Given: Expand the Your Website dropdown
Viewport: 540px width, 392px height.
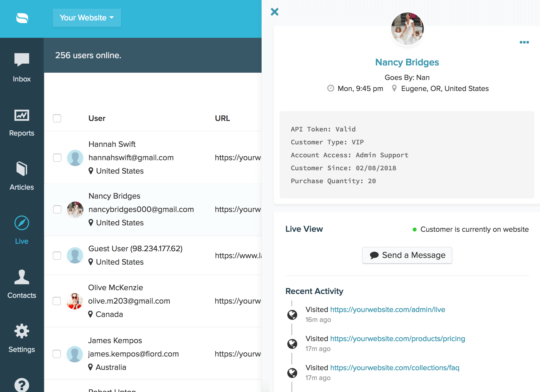Looking at the screenshot, I should pyautogui.click(x=87, y=18).
